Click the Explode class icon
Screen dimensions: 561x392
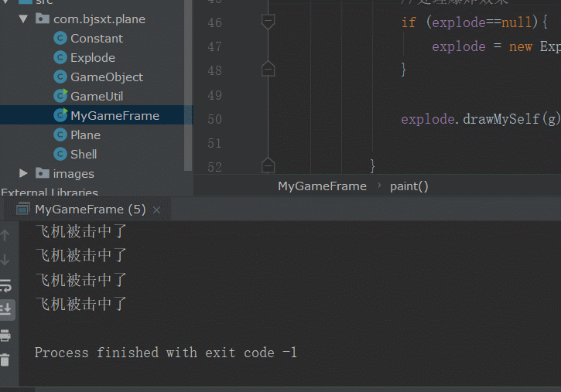click(x=60, y=57)
